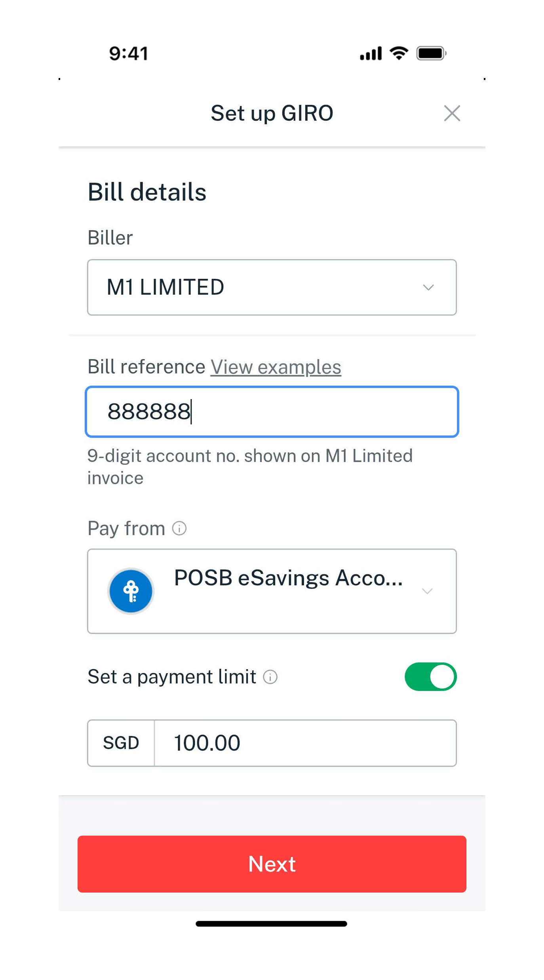544x980 pixels.
Task: Tap the battery status icon
Action: 431,53
